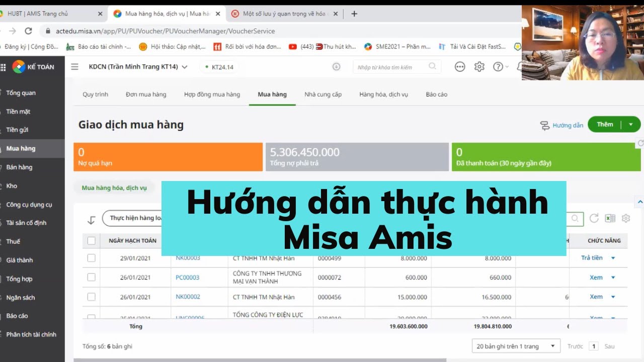The height and width of the screenshot is (362, 644).
Task: Open a new browser tab
Action: (x=354, y=14)
